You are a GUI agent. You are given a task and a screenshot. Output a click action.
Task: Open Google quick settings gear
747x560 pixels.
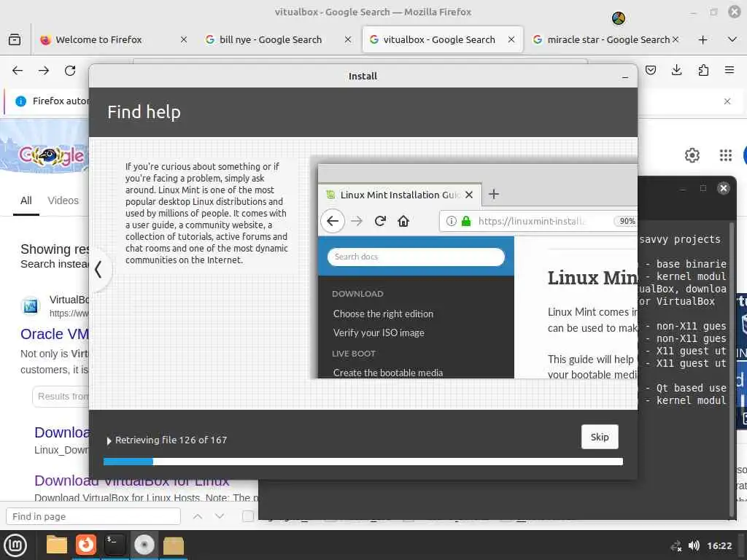click(x=692, y=155)
